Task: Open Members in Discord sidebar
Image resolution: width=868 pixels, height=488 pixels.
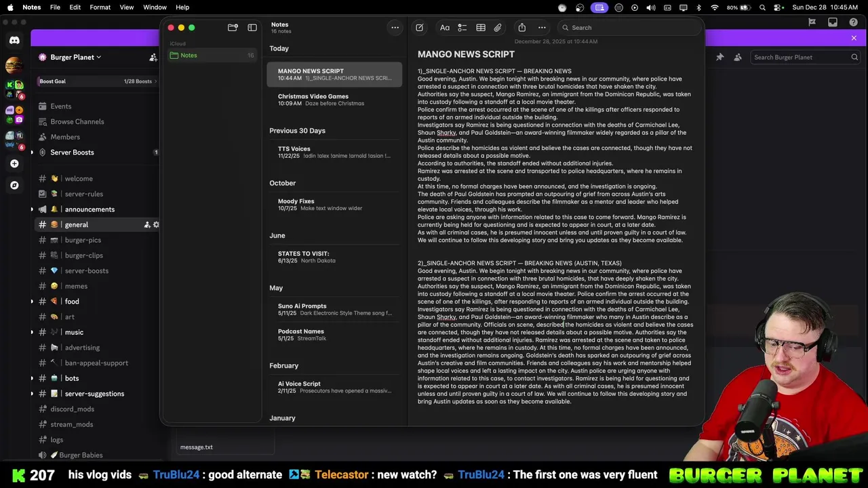Action: click(x=64, y=137)
